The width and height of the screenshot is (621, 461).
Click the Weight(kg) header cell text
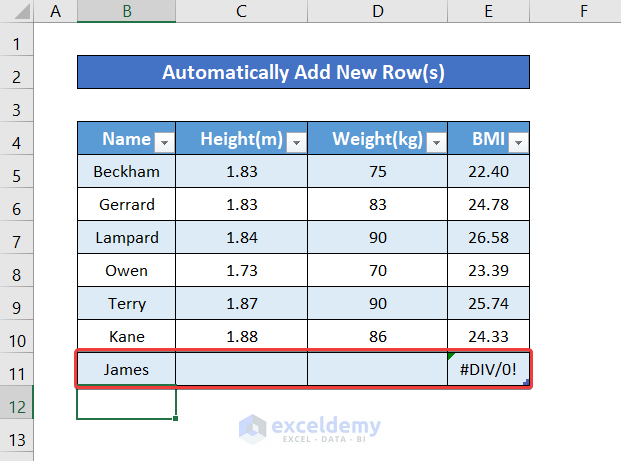pyautogui.click(x=378, y=139)
